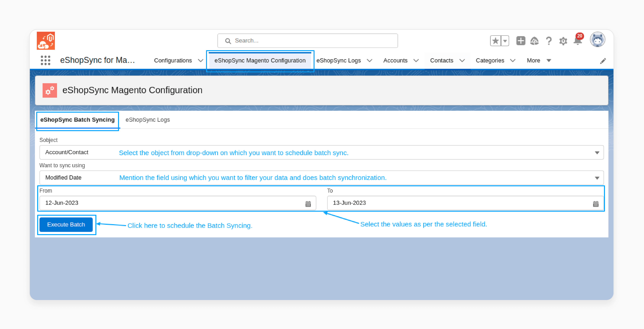This screenshot has height=329, width=644.
Task: Click the eShopSync for Ma… app name
Action: point(98,60)
